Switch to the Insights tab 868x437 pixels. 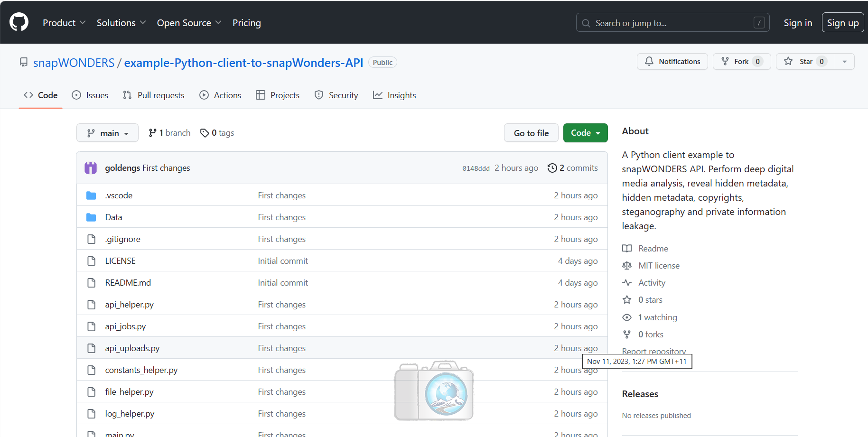point(394,95)
